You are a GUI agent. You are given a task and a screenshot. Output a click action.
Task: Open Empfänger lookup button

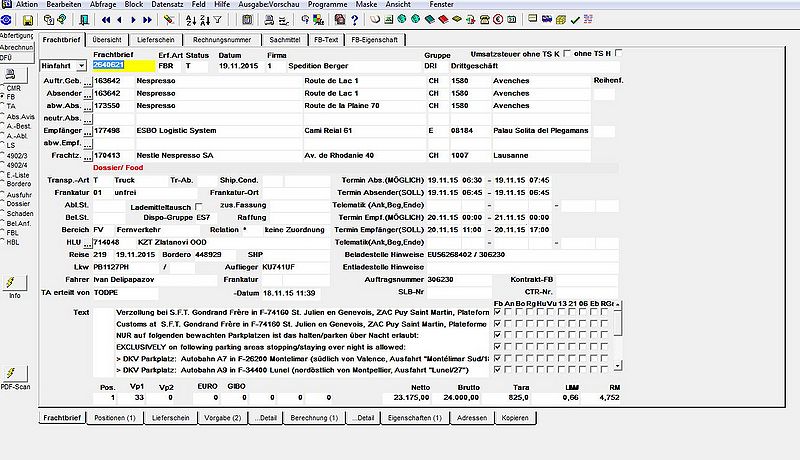click(88, 132)
